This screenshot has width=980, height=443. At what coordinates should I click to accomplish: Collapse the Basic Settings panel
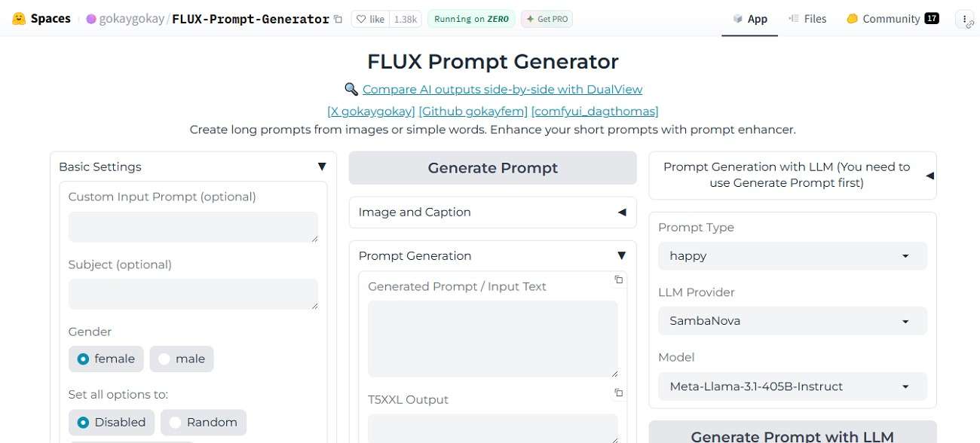click(322, 166)
